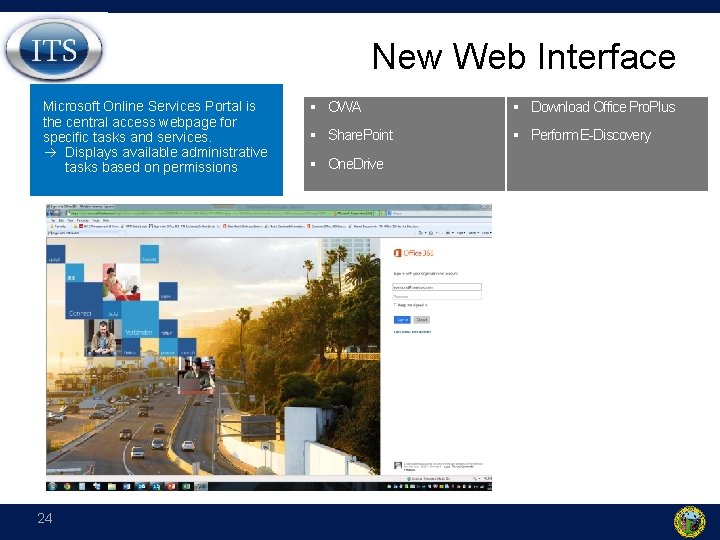Select the OneDrive bullet text
This screenshot has height=540, width=720.
tap(355, 164)
